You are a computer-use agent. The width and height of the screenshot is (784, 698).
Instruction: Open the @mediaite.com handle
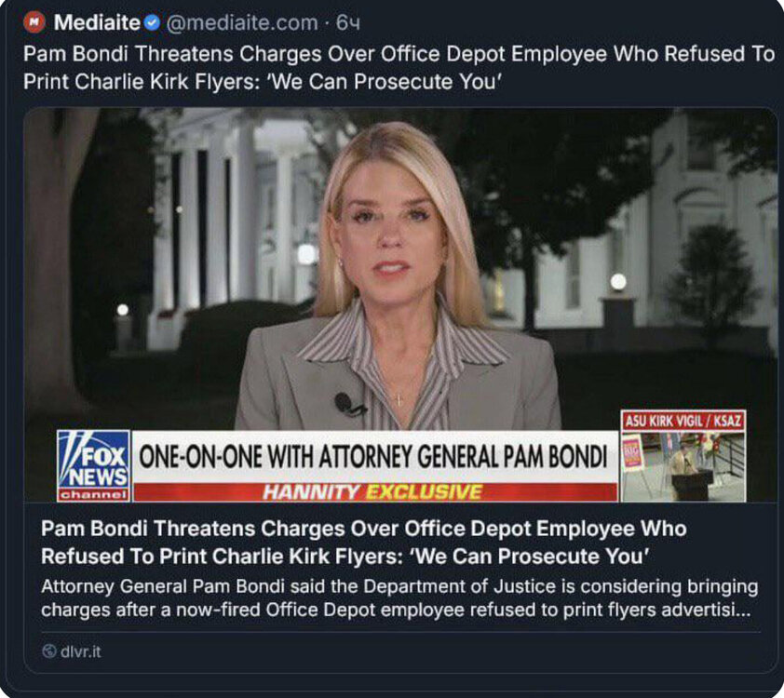241,22
